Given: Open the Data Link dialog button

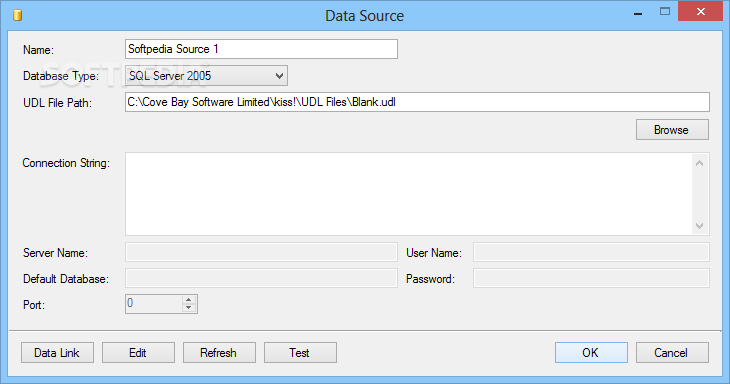Looking at the screenshot, I should click(57, 353).
